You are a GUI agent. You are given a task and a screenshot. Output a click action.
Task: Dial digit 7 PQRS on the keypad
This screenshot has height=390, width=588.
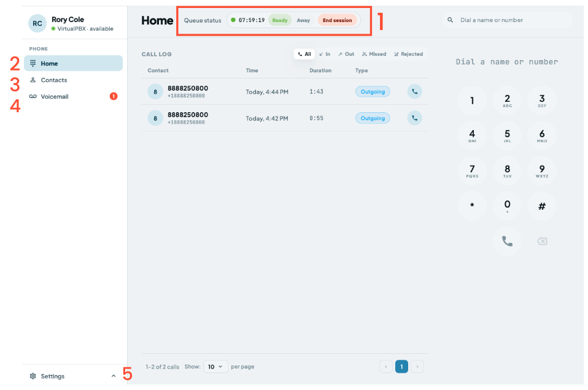(x=472, y=171)
